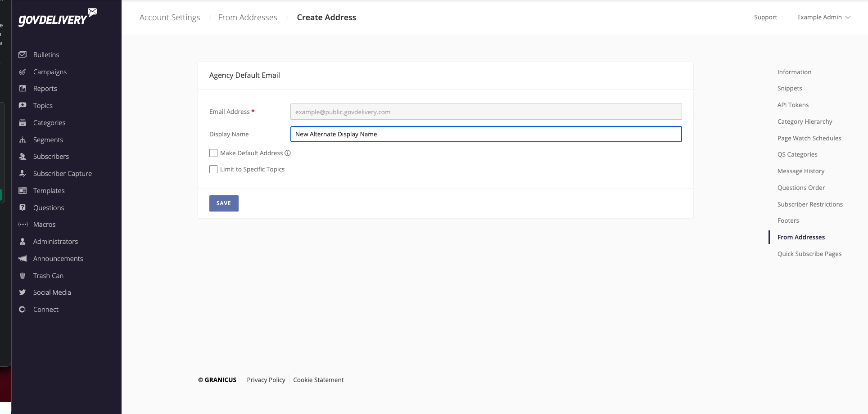Enable the Make Default Address checkbox
The width and height of the screenshot is (868, 414).
pyautogui.click(x=213, y=153)
